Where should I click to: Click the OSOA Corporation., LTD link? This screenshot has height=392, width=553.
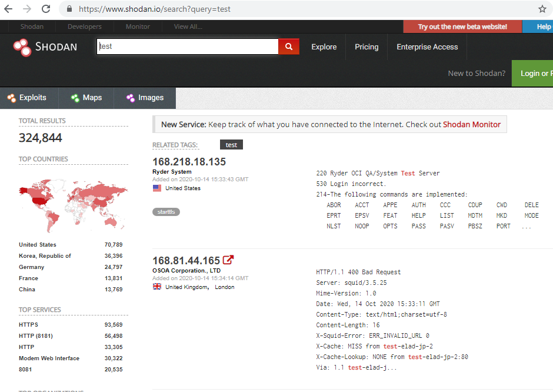coord(186,271)
